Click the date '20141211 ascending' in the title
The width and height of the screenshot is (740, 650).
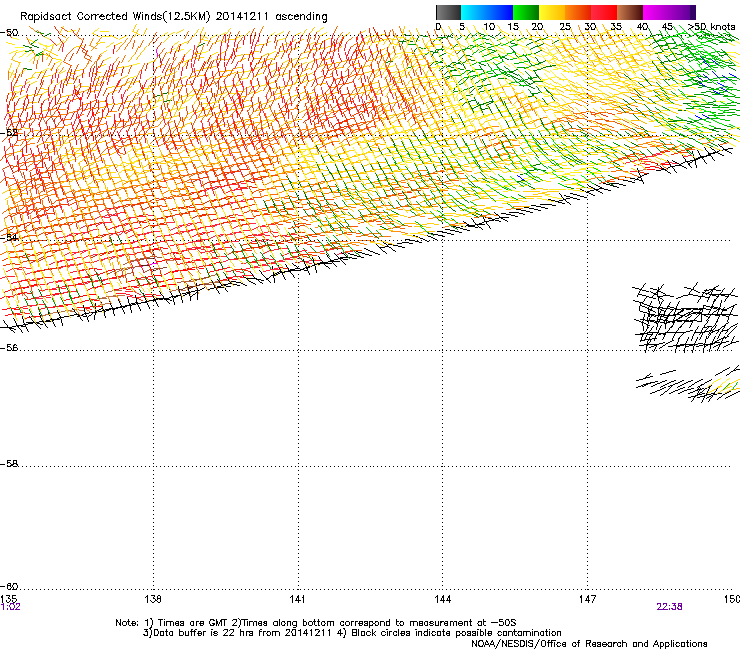(x=271, y=17)
